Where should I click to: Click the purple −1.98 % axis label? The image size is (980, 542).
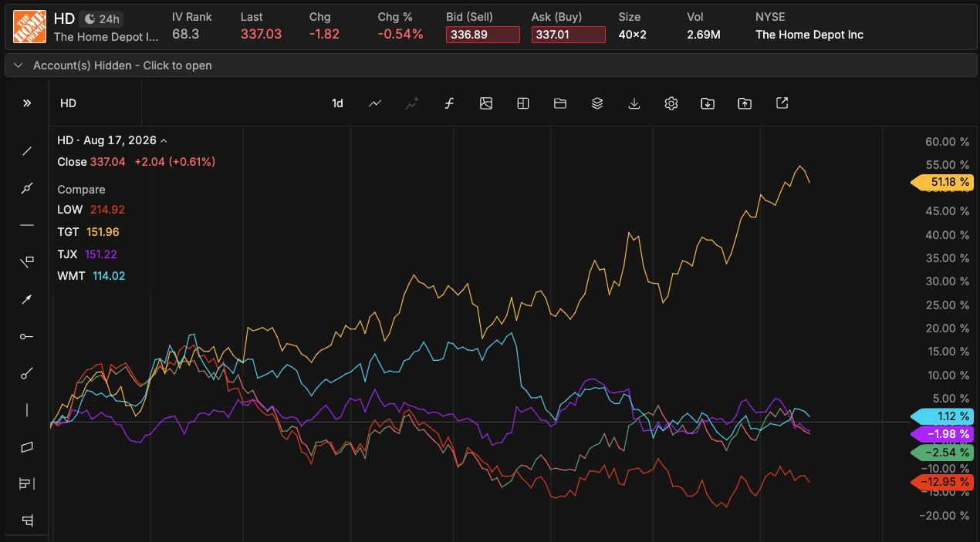pyautogui.click(x=942, y=434)
